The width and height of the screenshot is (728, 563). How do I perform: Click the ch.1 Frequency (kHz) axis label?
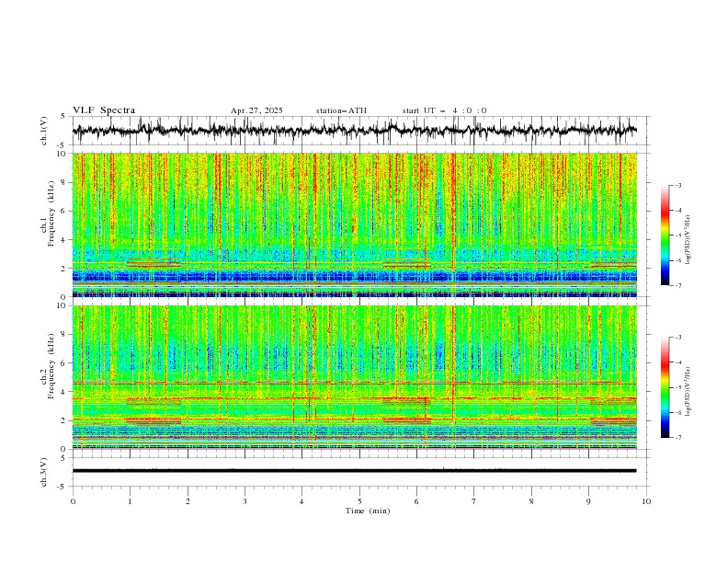[x=48, y=213]
